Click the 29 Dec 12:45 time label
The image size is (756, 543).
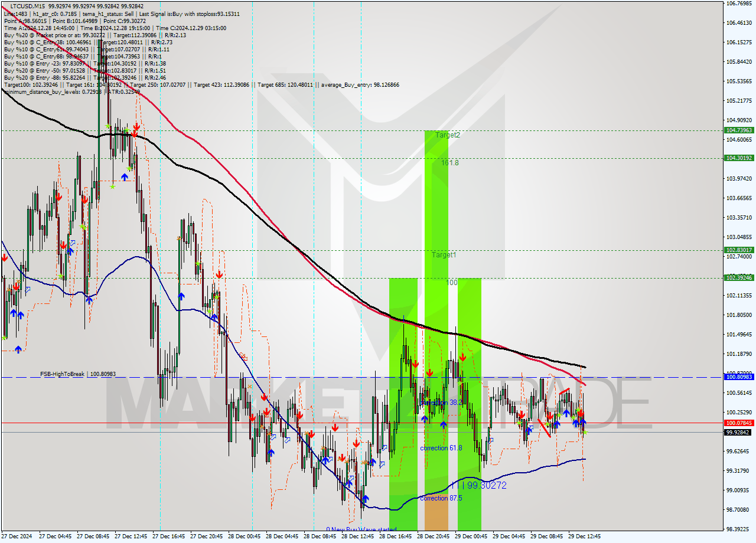pyautogui.click(x=585, y=537)
